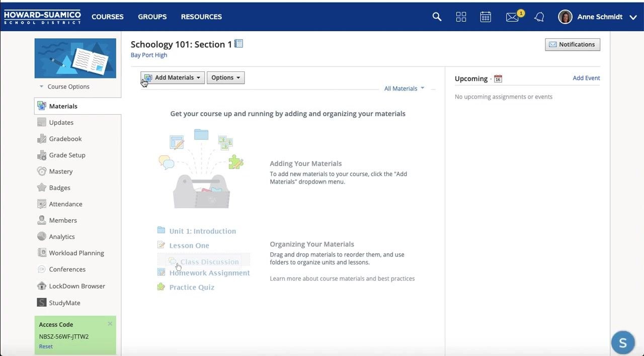Image resolution: width=644 pixels, height=356 pixels.
Task: Reset the course access code
Action: point(46,346)
